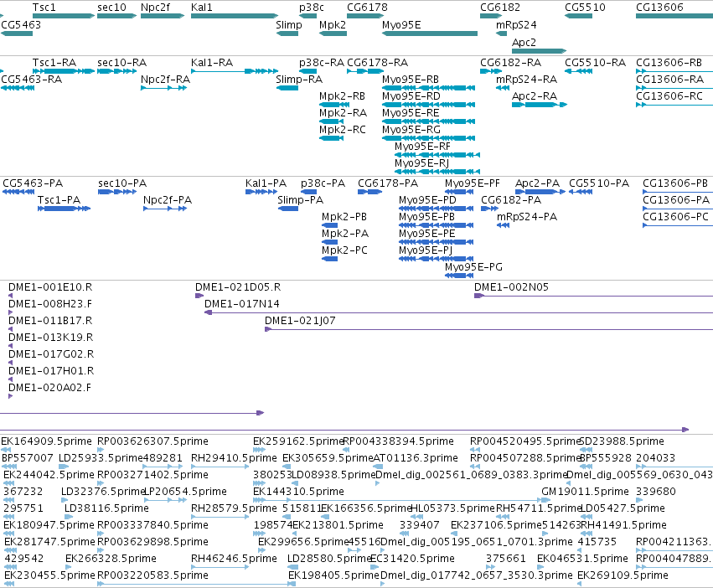
Task: Click the CG6182 gene label
Action: click(x=500, y=8)
